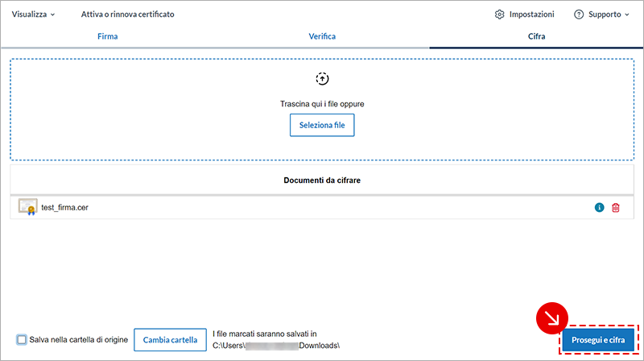Click the Supporto question mark icon
The image size is (644, 361).
click(x=578, y=15)
